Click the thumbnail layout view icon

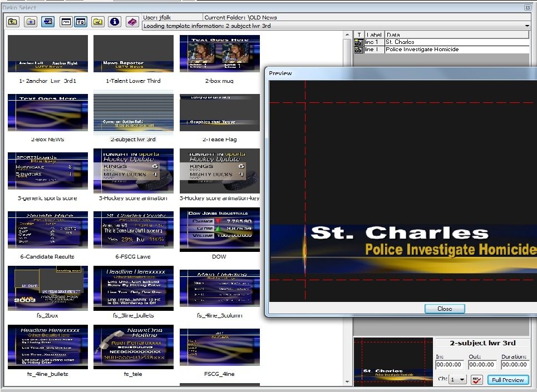point(81,22)
